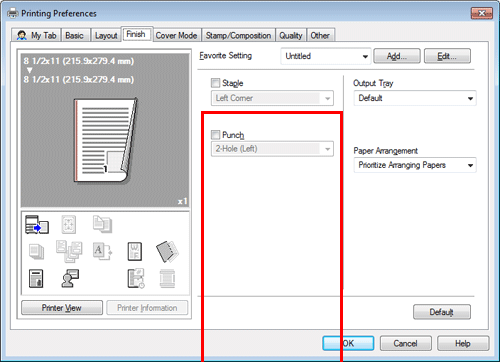The width and height of the screenshot is (500, 362).
Task: Switch to the Layout tab
Action: 106,36
